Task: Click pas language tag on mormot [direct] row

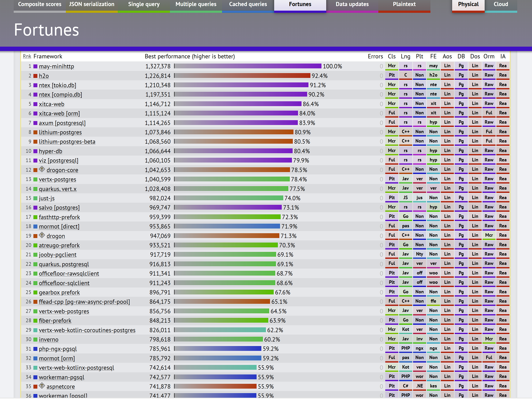Action: tap(405, 226)
